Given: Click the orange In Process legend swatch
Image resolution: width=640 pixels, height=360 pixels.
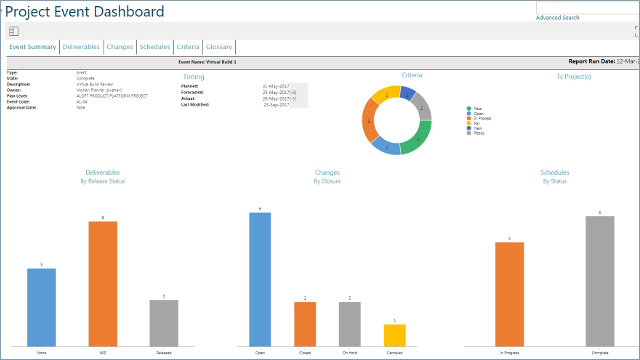Looking at the screenshot, I should (x=469, y=118).
